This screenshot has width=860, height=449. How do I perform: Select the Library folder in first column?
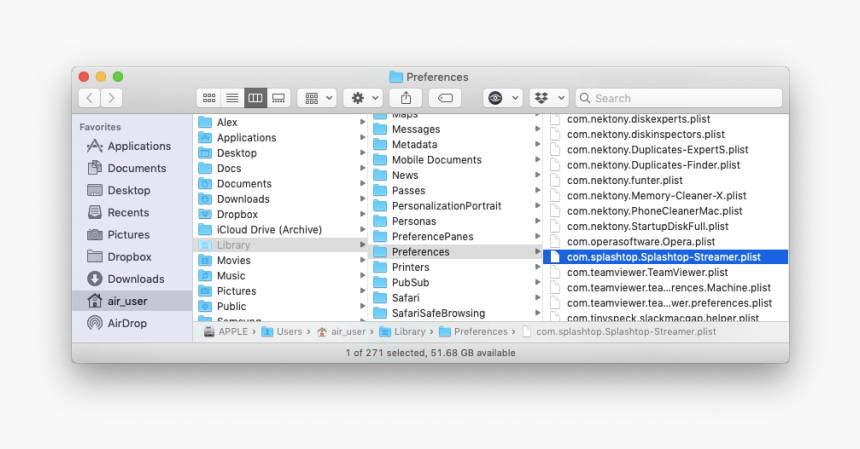click(x=281, y=245)
